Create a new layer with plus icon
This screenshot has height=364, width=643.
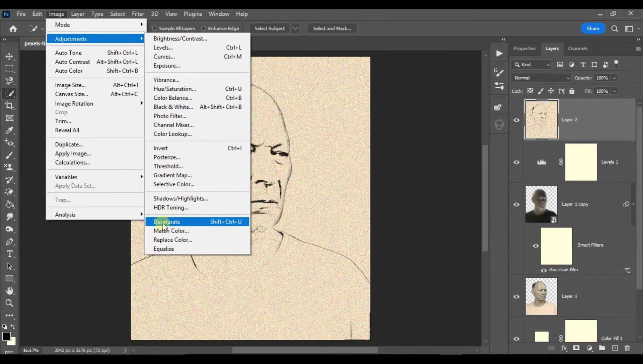[x=615, y=348]
